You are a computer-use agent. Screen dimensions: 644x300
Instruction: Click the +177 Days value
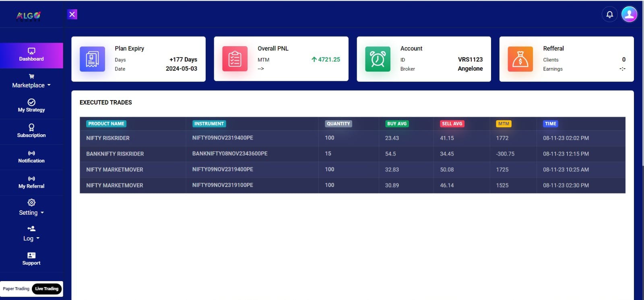pos(183,60)
